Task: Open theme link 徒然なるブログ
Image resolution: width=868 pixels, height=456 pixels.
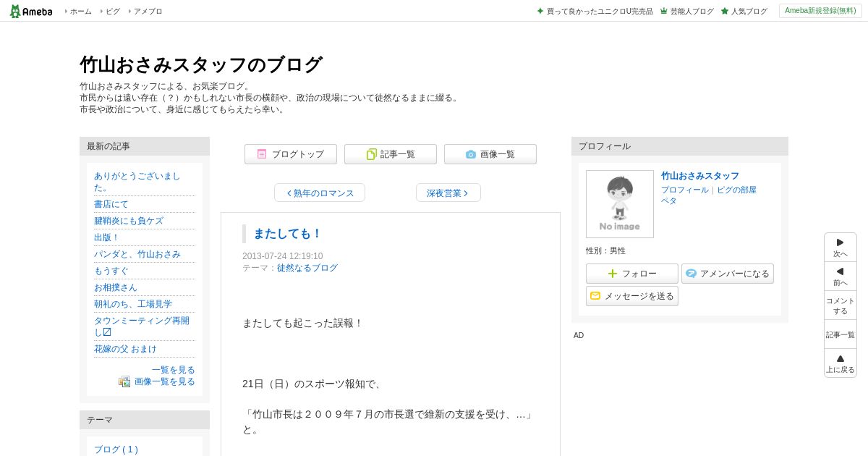Action: (307, 268)
